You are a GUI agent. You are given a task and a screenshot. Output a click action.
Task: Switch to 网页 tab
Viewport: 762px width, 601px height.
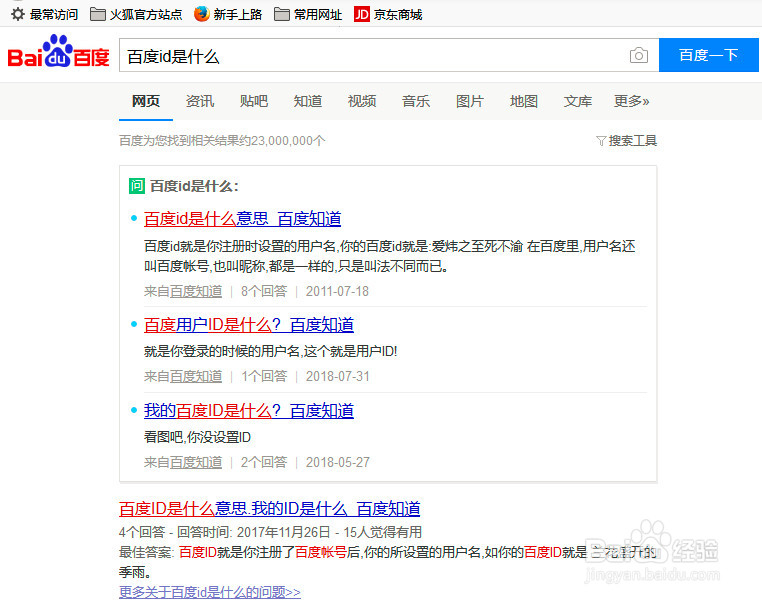(146, 101)
